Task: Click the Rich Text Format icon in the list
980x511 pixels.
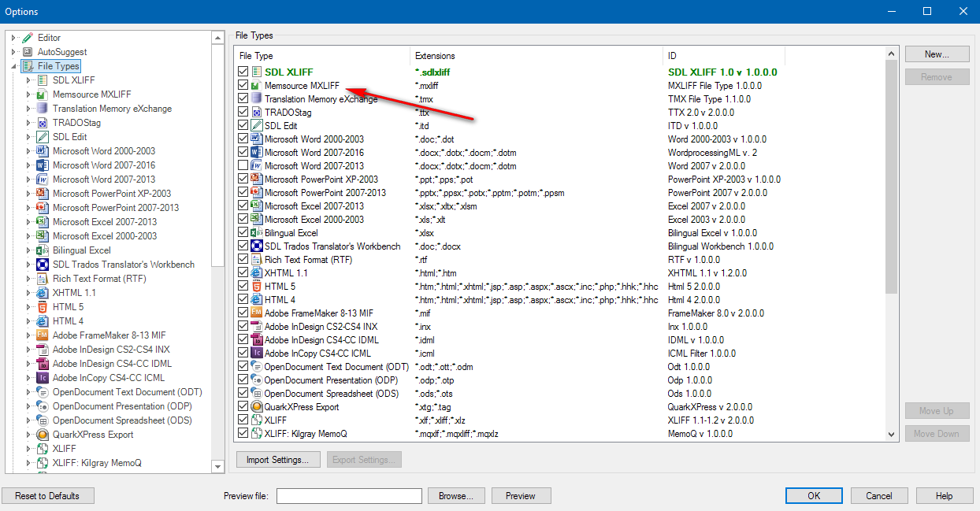Action: point(256,260)
